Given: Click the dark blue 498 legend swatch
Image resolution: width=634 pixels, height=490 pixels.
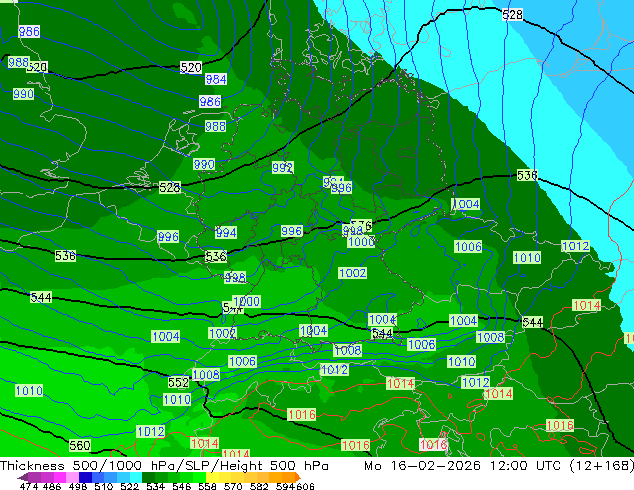Looking at the screenshot, I should [85, 477].
